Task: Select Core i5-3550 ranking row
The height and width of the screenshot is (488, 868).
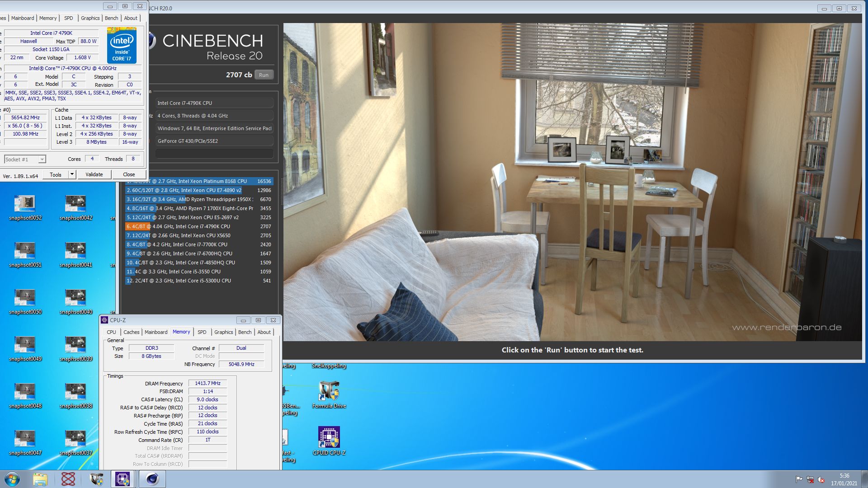Action: [x=199, y=272]
